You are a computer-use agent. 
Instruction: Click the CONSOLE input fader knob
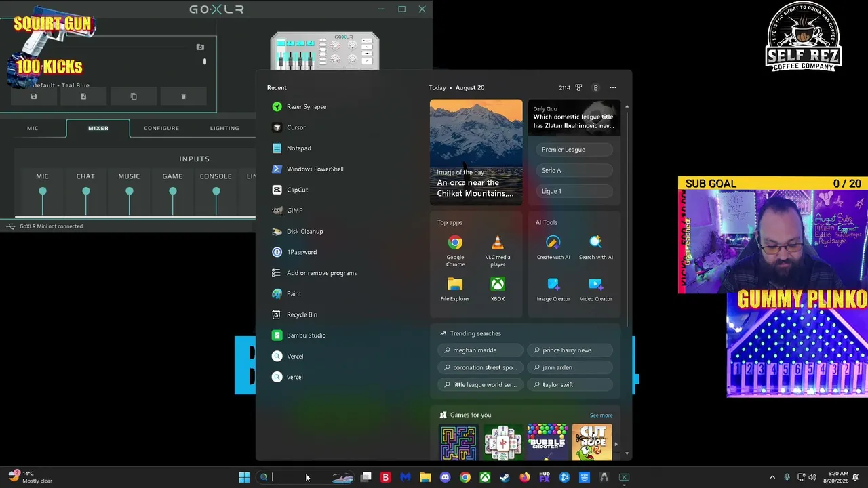[x=216, y=192]
